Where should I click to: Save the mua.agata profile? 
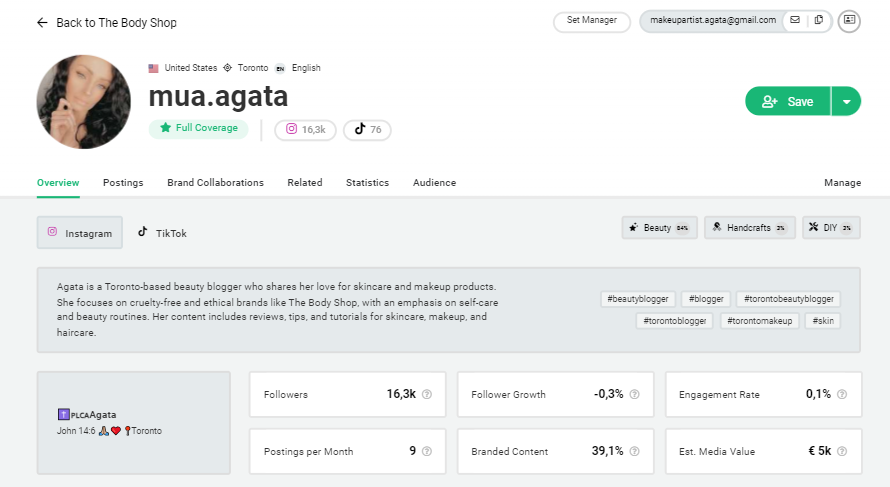787,101
